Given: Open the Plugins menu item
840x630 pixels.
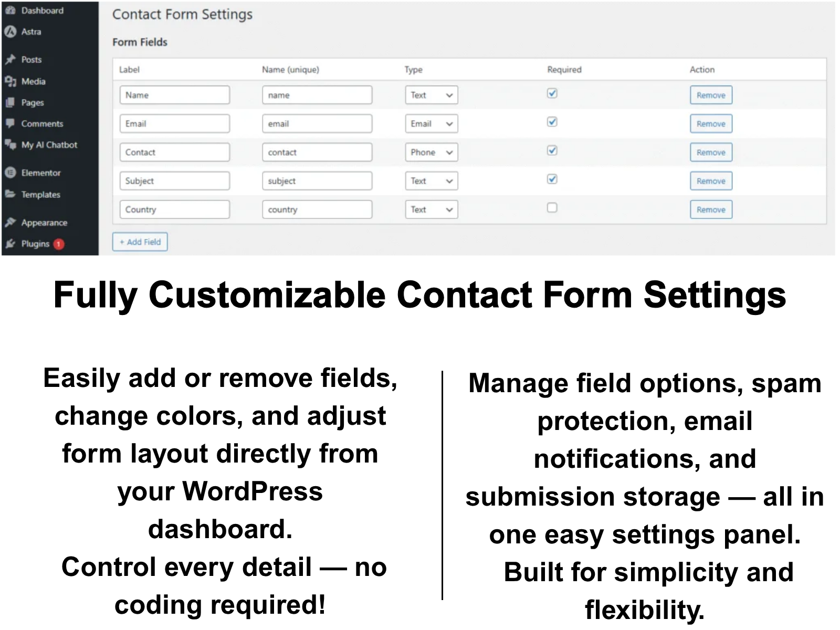Looking at the screenshot, I should 35,244.
